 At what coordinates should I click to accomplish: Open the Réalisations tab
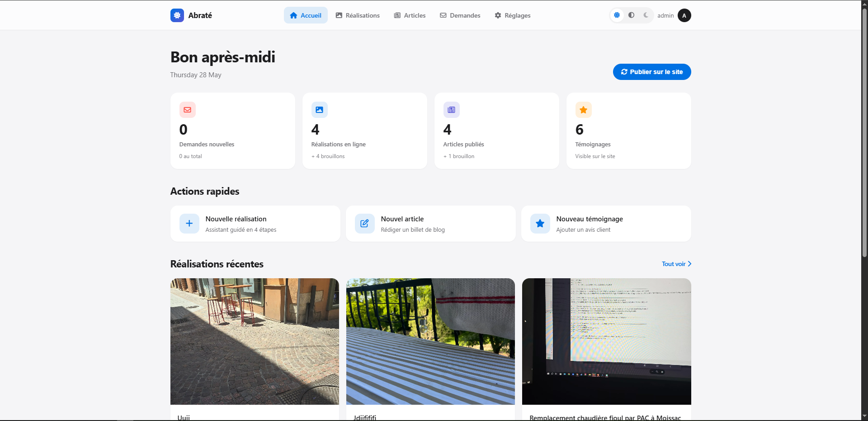point(358,15)
